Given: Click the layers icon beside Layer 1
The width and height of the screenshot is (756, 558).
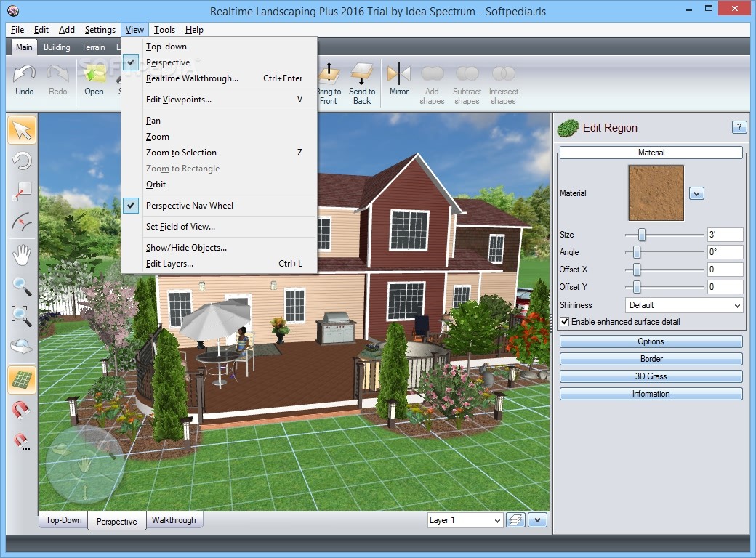Looking at the screenshot, I should 515,520.
